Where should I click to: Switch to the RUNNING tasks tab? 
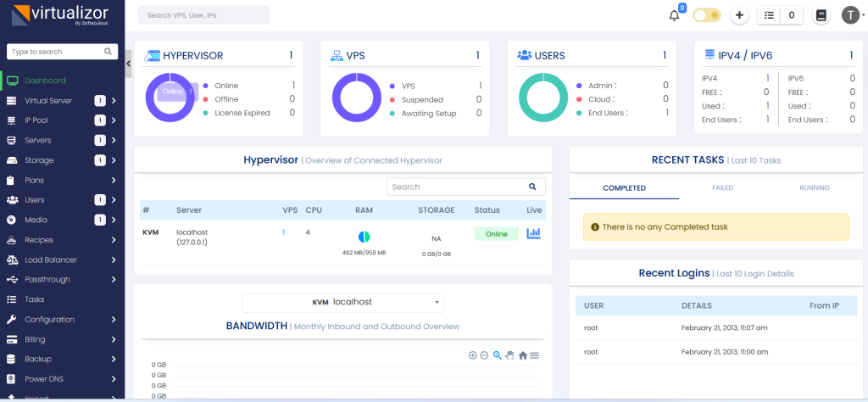[x=815, y=187]
